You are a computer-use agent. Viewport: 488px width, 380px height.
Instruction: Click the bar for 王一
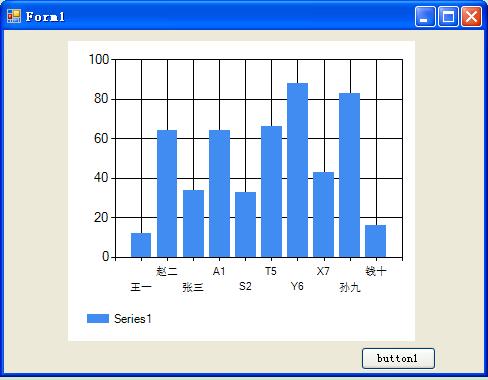pyautogui.click(x=141, y=245)
